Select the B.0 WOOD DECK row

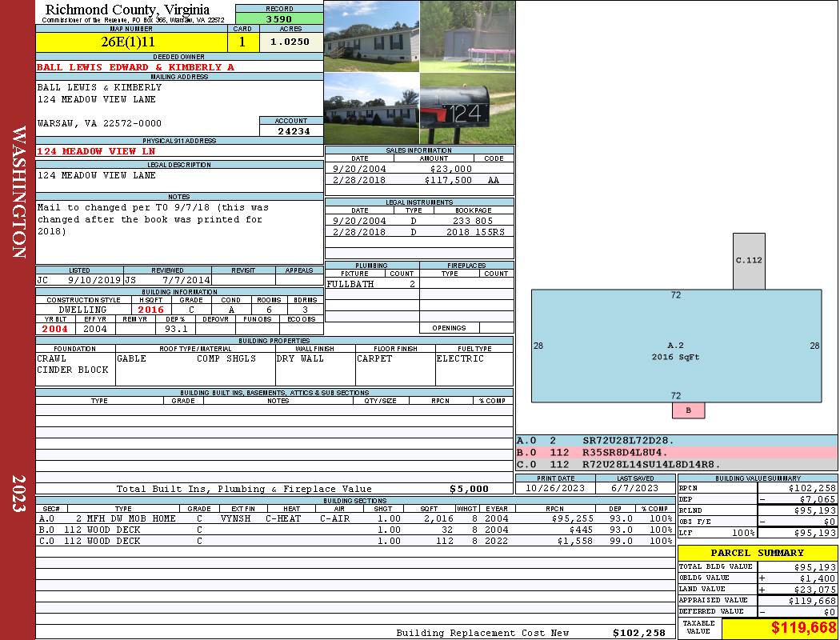(355, 530)
